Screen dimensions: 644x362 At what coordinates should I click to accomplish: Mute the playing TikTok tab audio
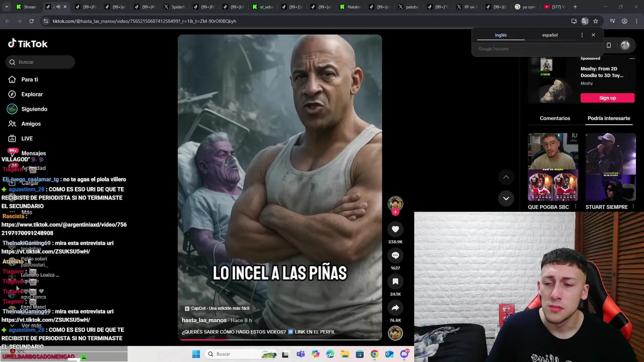tap(58, 7)
